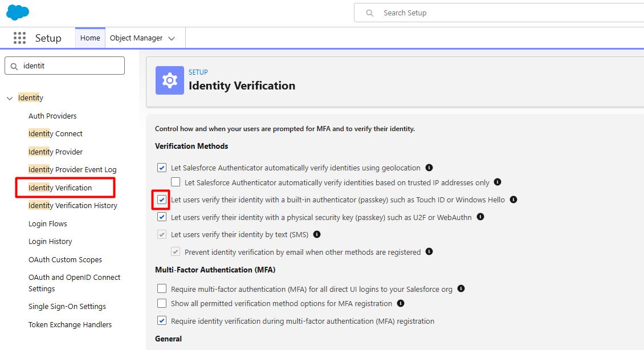Click the Identity Verification gear icon
Screen dimensions: 644x350
point(170,80)
